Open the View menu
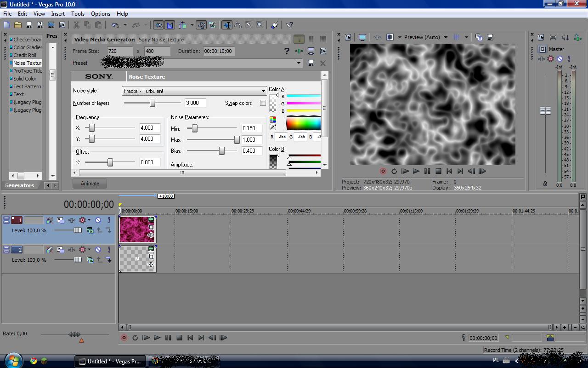This screenshot has width=588, height=368. pyautogui.click(x=39, y=14)
